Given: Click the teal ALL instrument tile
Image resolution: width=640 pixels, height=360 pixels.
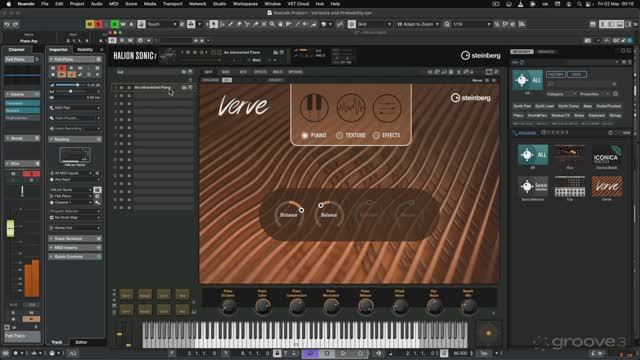Looking at the screenshot, I should coord(527,80).
